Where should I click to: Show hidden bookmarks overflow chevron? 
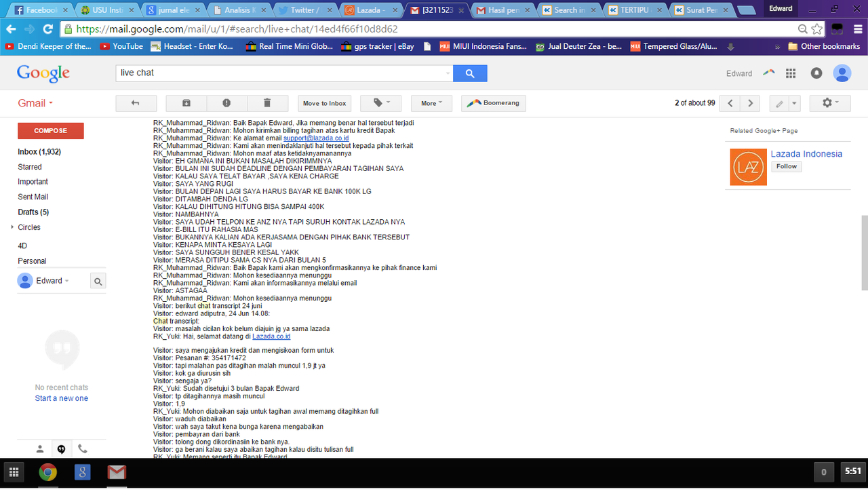pyautogui.click(x=777, y=47)
